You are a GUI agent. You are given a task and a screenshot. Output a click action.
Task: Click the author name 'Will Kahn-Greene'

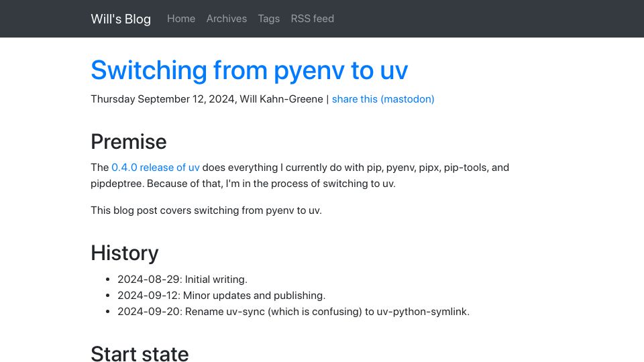[x=281, y=99]
